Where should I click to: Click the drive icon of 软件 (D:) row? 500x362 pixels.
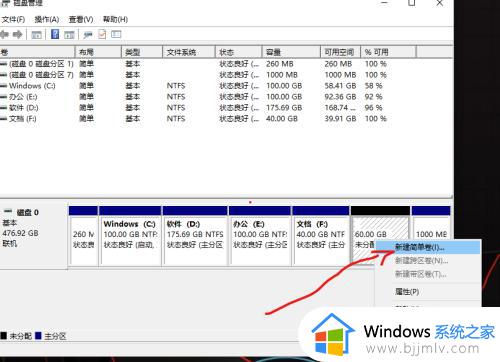pos(4,108)
